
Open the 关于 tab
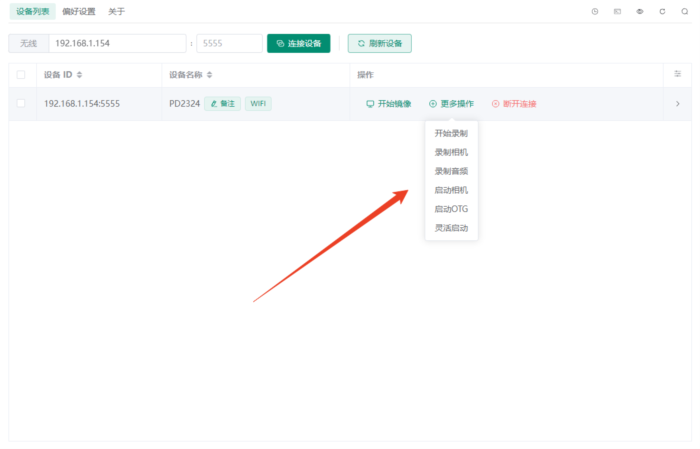[117, 11]
